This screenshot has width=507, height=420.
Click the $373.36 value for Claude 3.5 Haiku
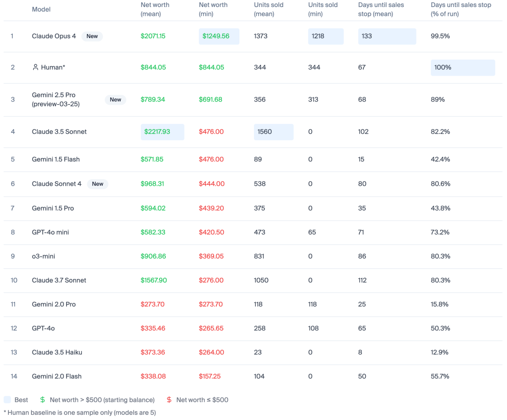(153, 352)
